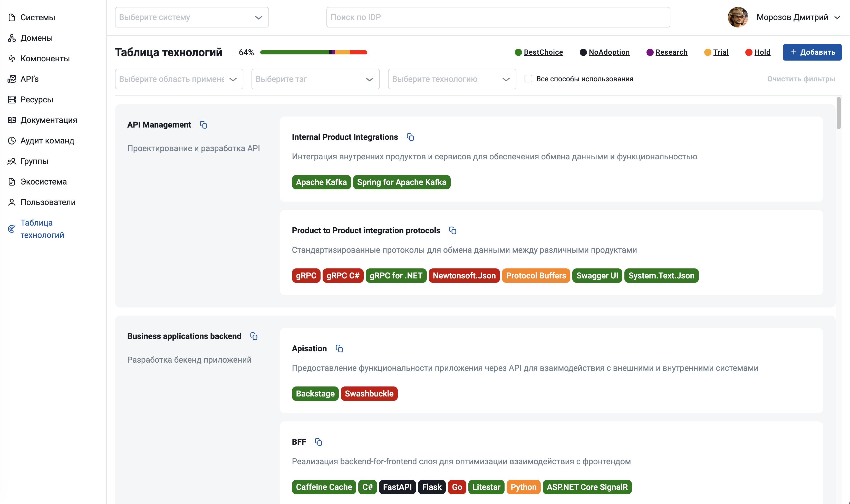Enable 'Все способы использования' checkbox

(528, 79)
